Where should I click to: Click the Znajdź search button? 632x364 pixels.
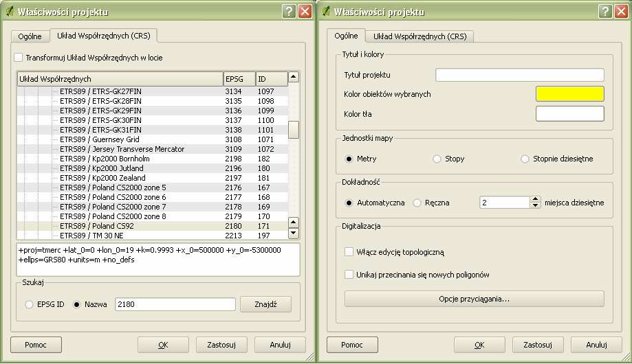click(x=265, y=304)
